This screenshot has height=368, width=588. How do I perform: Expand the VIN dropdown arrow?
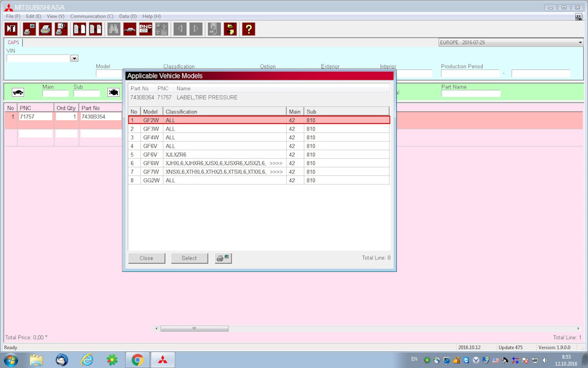[74, 59]
